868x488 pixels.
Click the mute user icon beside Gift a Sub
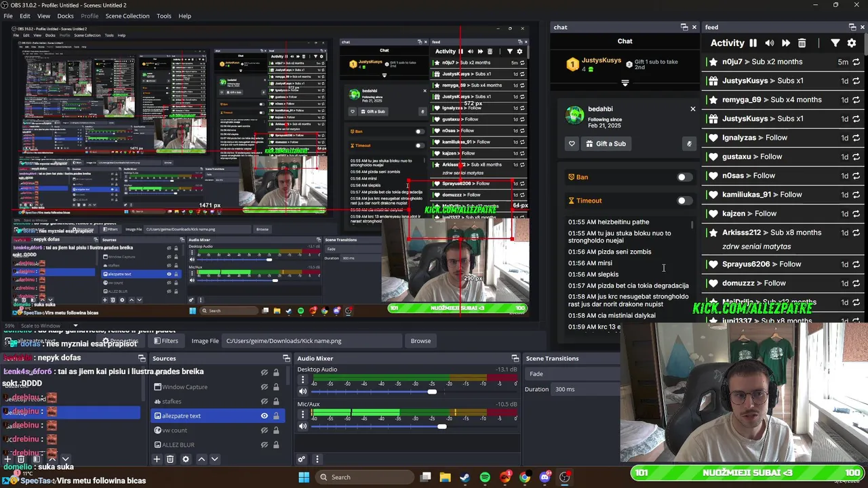click(x=689, y=144)
